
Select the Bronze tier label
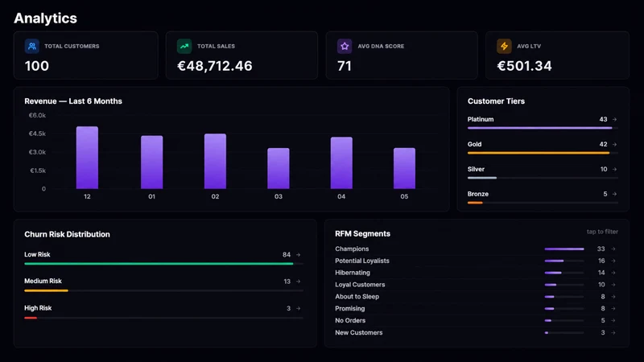pyautogui.click(x=477, y=194)
